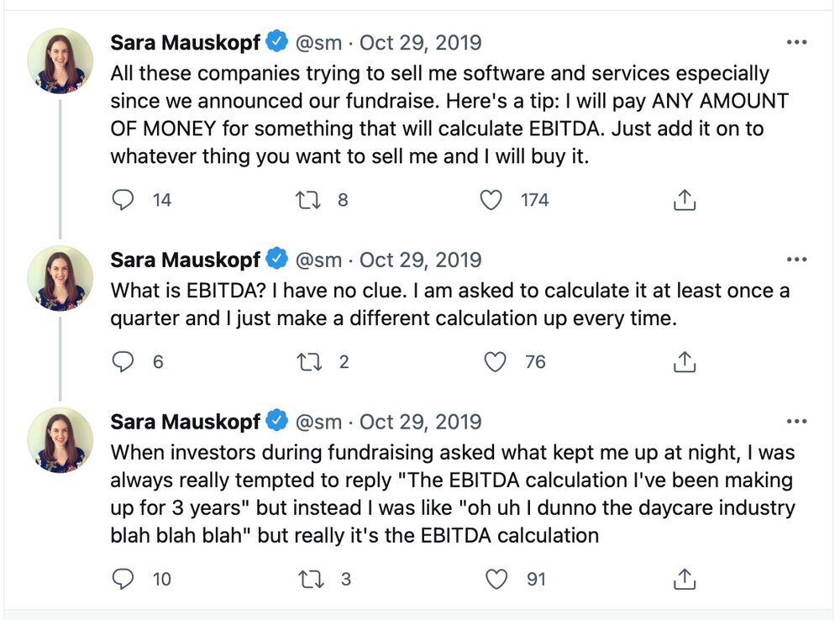This screenshot has height=620, width=840.
Task: Click the profile picture on the first tweet
Action: 60,61
